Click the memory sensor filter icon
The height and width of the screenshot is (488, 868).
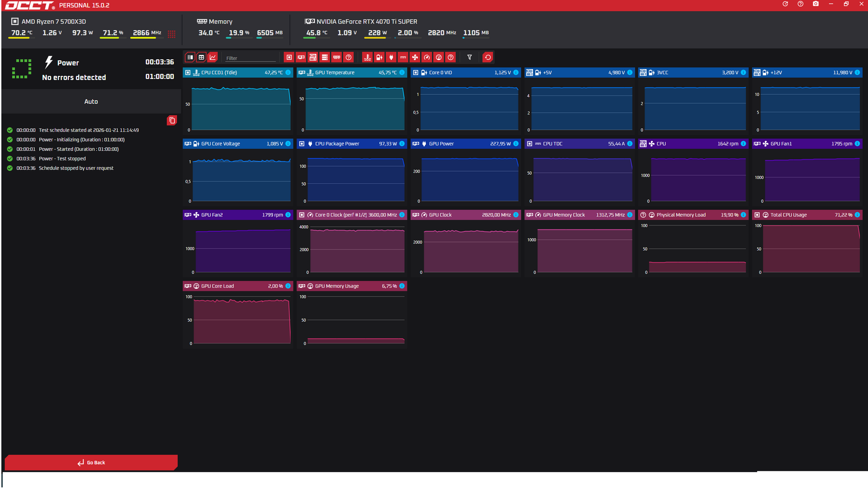(336, 57)
